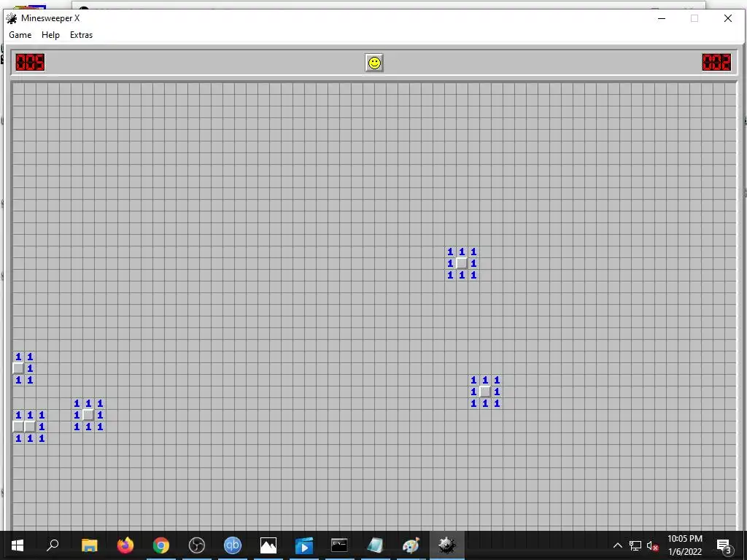Click the Minesweeper X title bar mine icon

tap(12, 18)
